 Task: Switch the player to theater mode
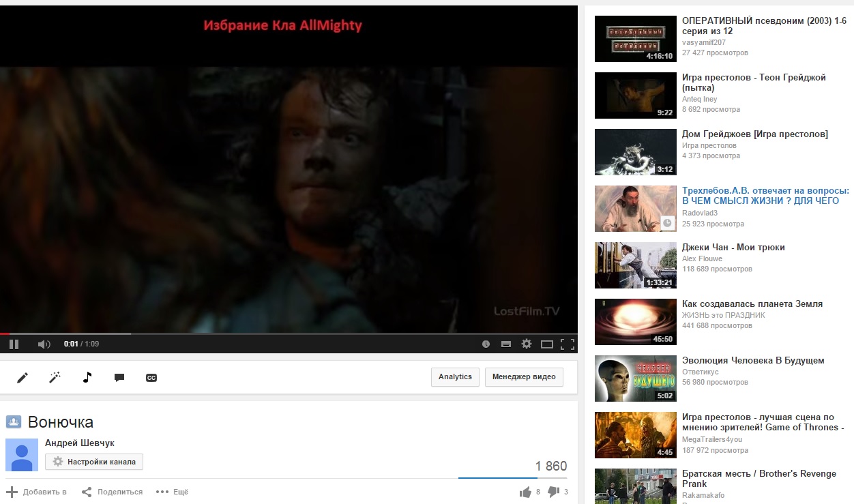(547, 344)
